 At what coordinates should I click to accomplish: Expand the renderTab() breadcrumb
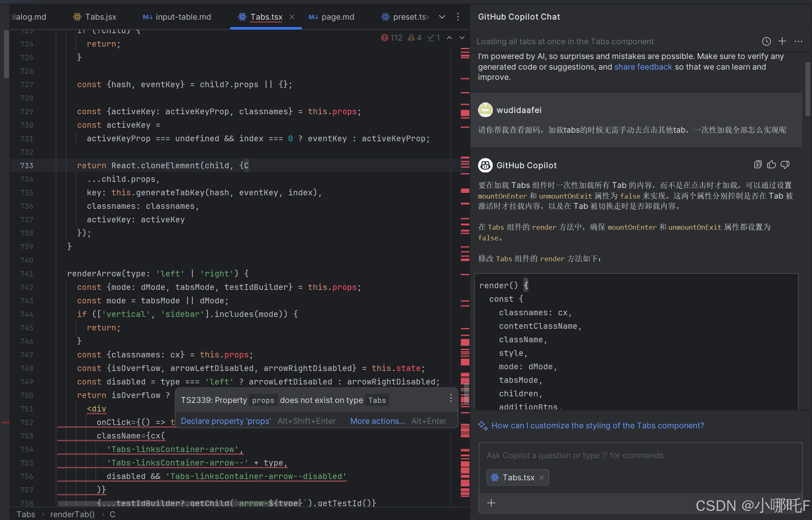72,514
